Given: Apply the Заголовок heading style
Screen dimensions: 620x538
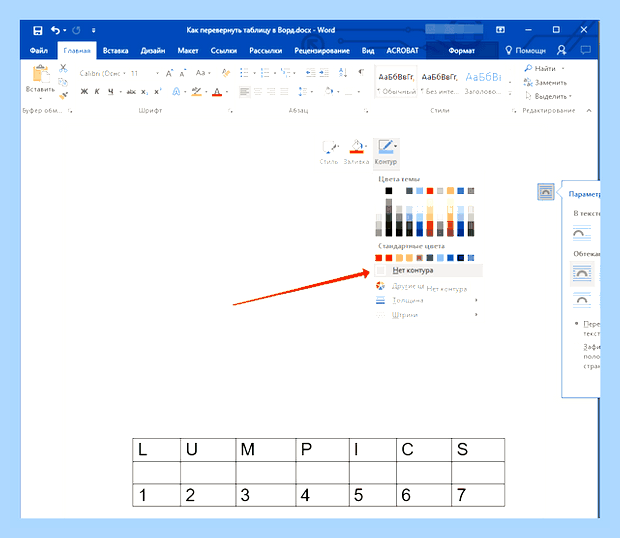Looking at the screenshot, I should [483, 82].
